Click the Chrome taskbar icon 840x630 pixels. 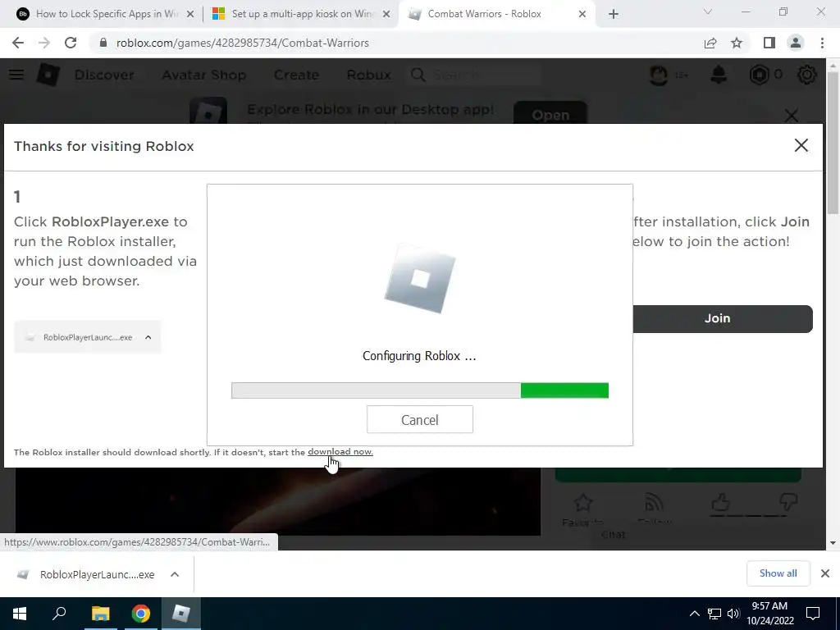tap(140, 614)
